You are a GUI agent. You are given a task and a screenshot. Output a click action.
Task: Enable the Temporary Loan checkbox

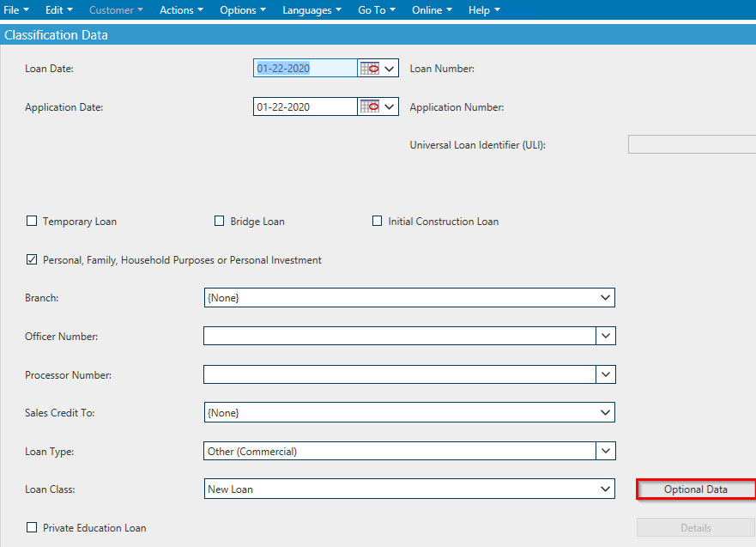click(32, 221)
